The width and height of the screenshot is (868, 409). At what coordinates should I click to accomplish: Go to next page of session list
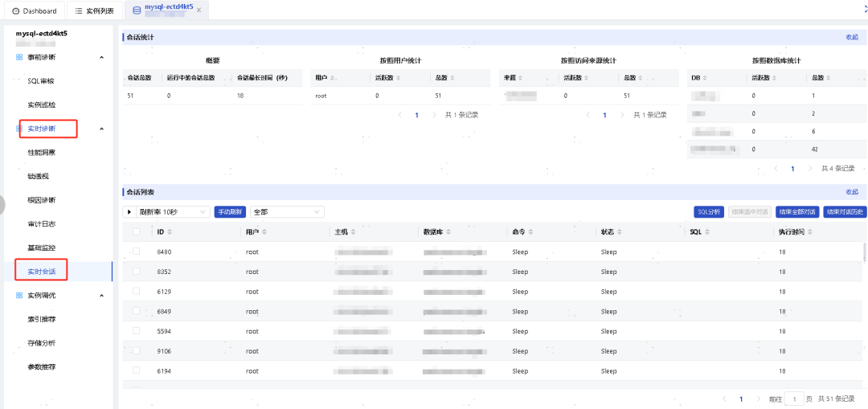pyautogui.click(x=757, y=399)
